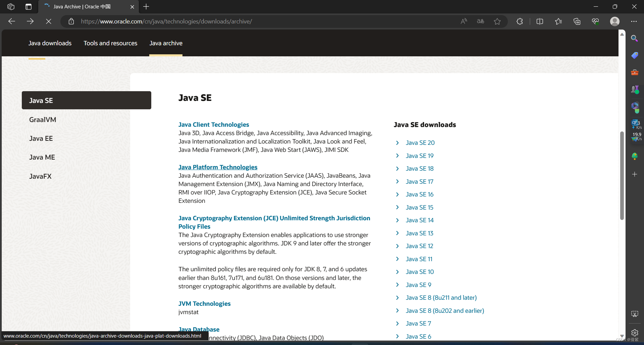Viewport: 644px width, 345px height.
Task: Select Java ME in side menu
Action: pyautogui.click(x=42, y=157)
